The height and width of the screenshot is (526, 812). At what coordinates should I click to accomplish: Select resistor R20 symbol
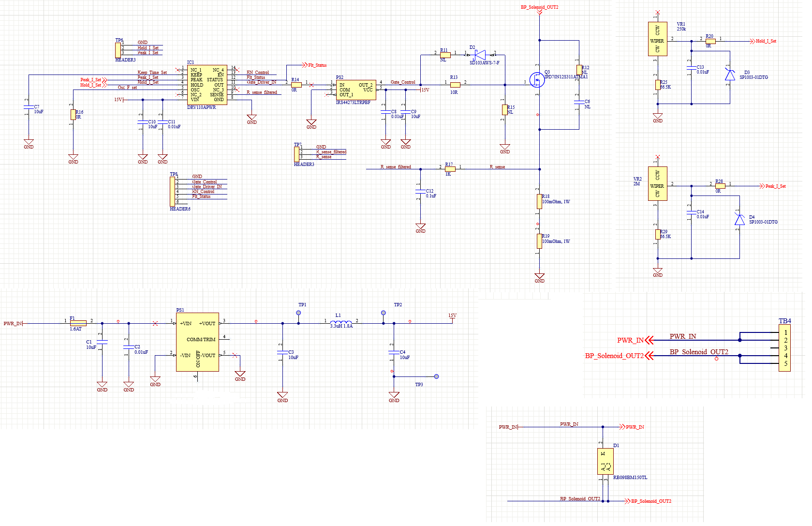710,41
